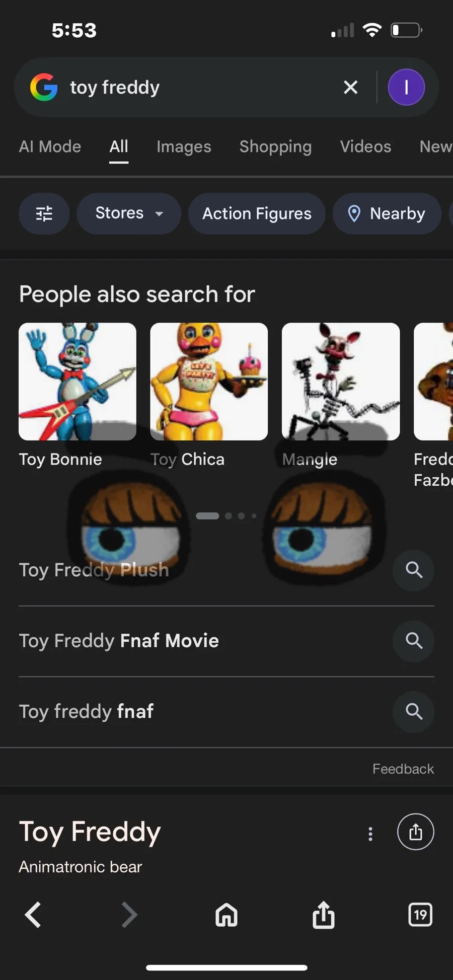The height and width of the screenshot is (980, 453).
Task: Navigate back with browser back arrow
Action: tap(33, 915)
